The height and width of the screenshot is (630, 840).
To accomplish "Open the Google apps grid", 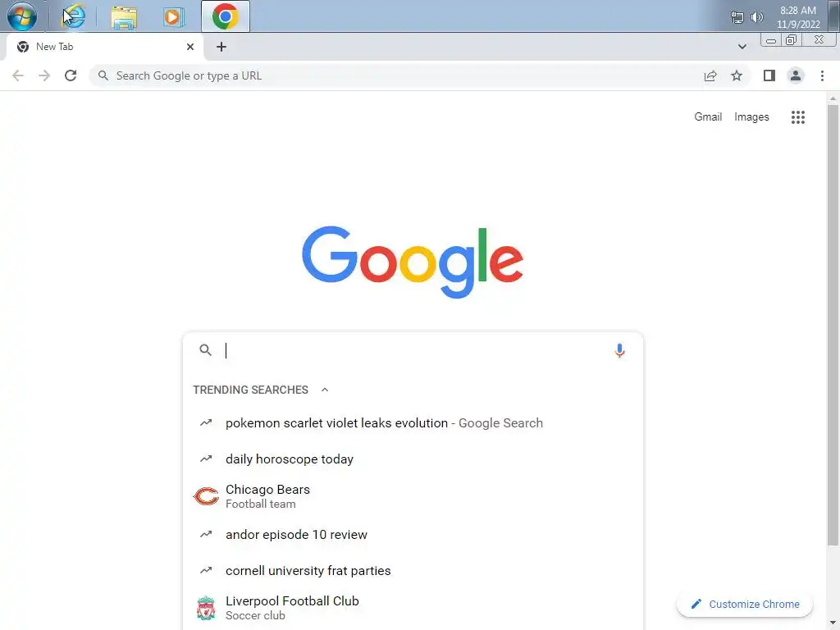I will [x=798, y=116].
